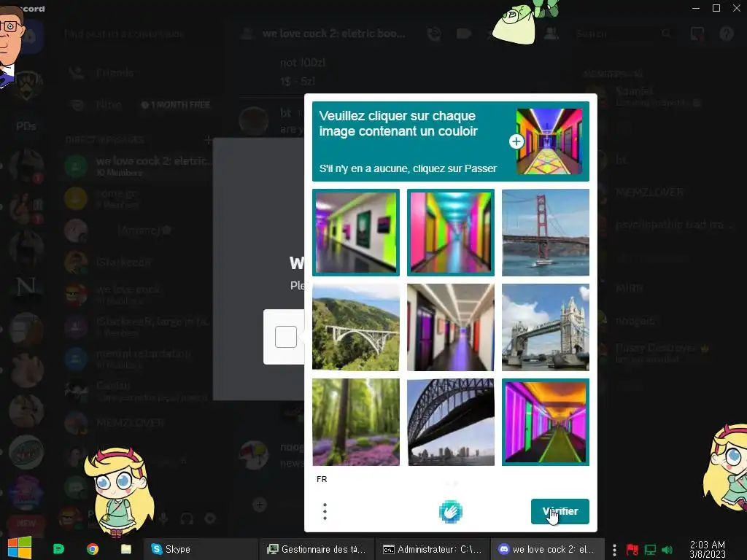Deselect the selected purple-green hallway image tile

[356, 233]
